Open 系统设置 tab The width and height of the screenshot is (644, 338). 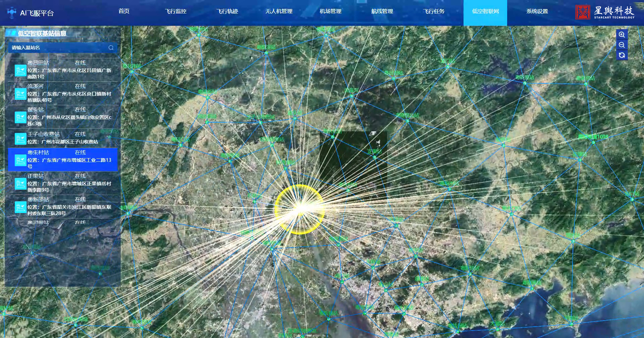coord(537,11)
